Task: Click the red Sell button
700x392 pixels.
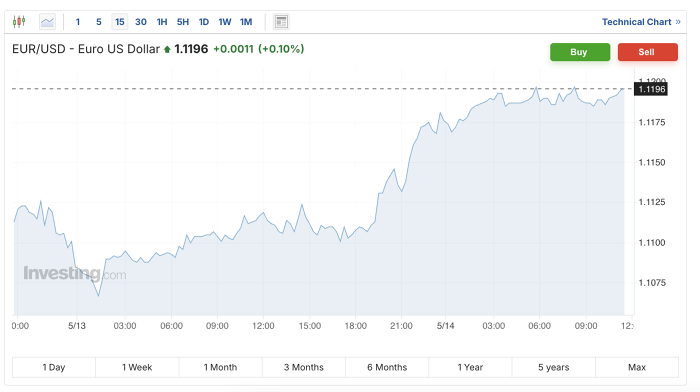Action: click(648, 52)
